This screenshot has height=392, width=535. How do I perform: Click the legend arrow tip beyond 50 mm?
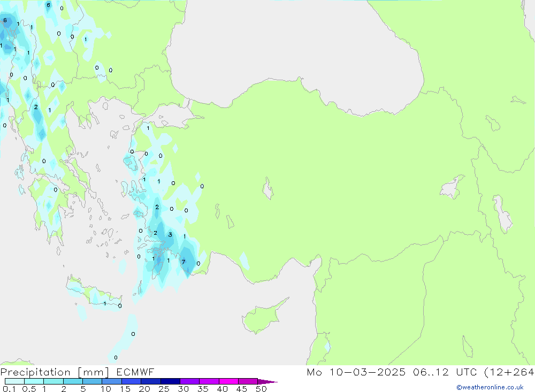(268, 382)
